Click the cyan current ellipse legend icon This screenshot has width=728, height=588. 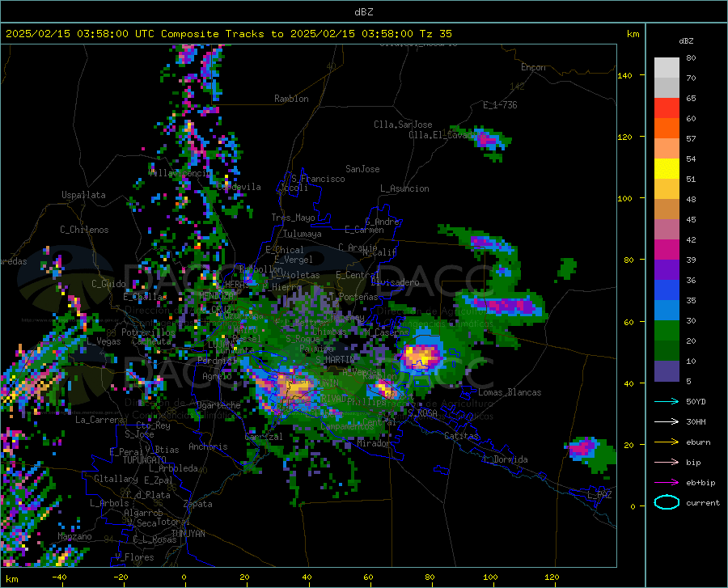(x=667, y=502)
